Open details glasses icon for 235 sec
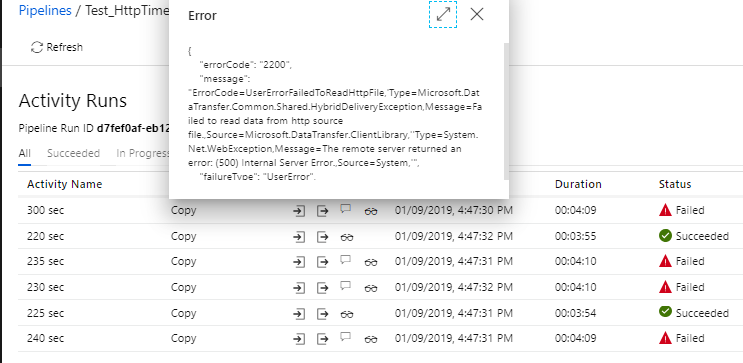 pyautogui.click(x=371, y=263)
